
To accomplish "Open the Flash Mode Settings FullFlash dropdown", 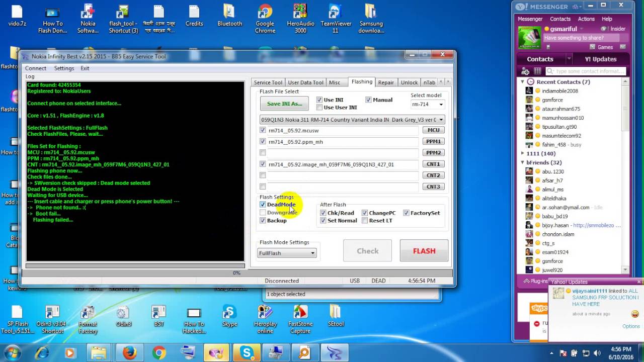I will click(x=287, y=253).
